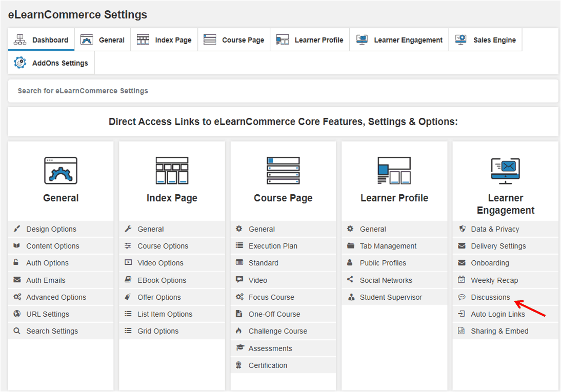The height and width of the screenshot is (392, 561).
Task: Click the Discussions speech bubble icon
Action: [462, 297]
